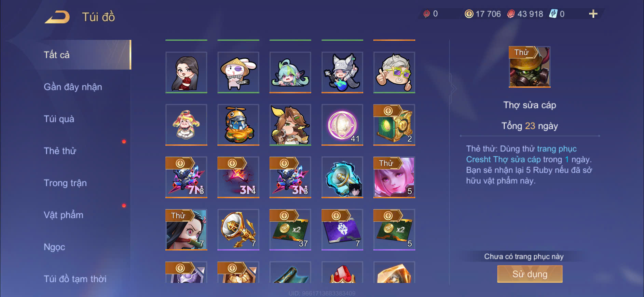Switch to Gần đây nhận tab
The height and width of the screenshot is (297, 644).
[73, 87]
